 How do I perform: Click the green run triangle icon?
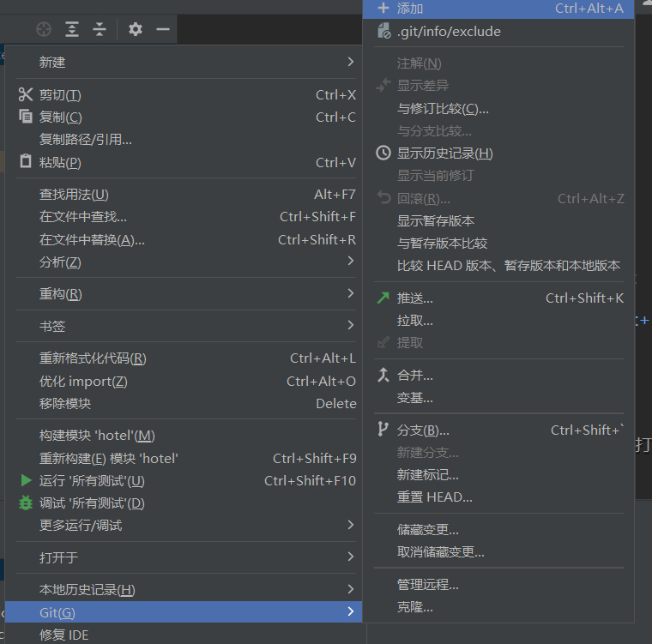[x=27, y=480]
